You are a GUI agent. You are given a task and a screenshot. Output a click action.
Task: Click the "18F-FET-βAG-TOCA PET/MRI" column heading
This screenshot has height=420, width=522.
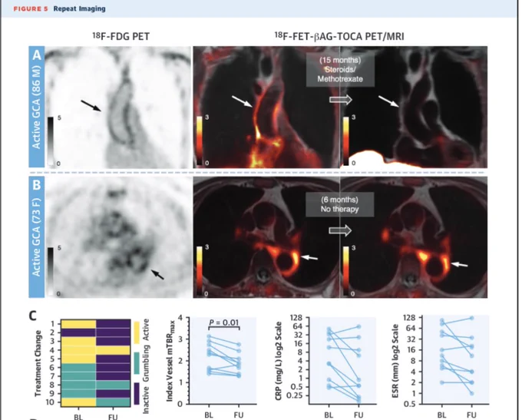point(339,36)
